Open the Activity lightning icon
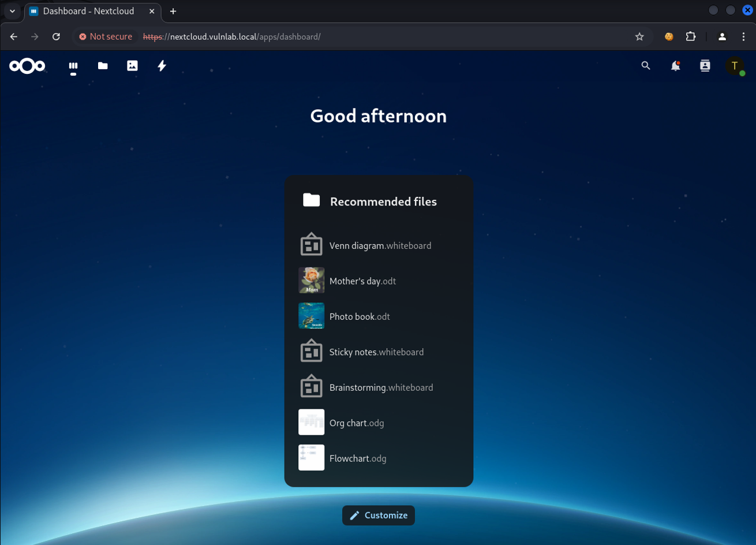This screenshot has width=756, height=545. point(162,66)
